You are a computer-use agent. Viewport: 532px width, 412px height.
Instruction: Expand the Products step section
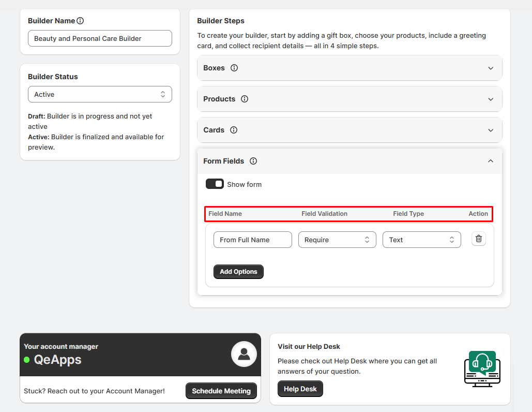[491, 99]
